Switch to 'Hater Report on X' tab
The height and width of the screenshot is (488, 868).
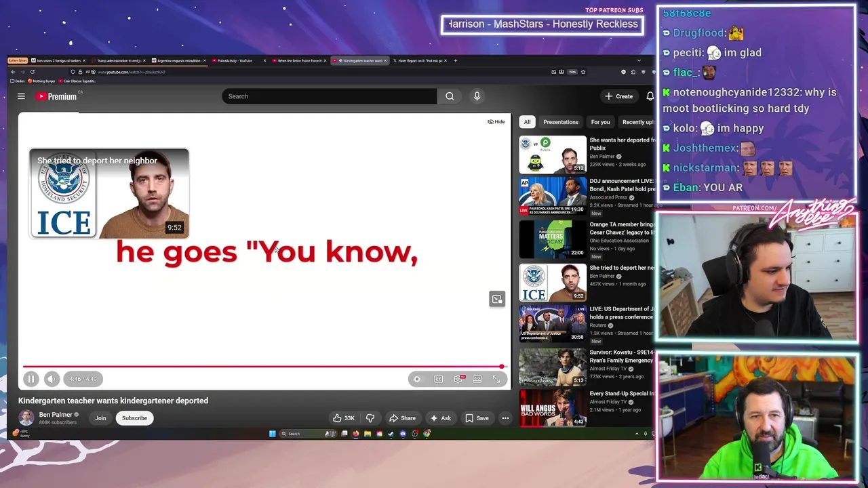(x=420, y=61)
